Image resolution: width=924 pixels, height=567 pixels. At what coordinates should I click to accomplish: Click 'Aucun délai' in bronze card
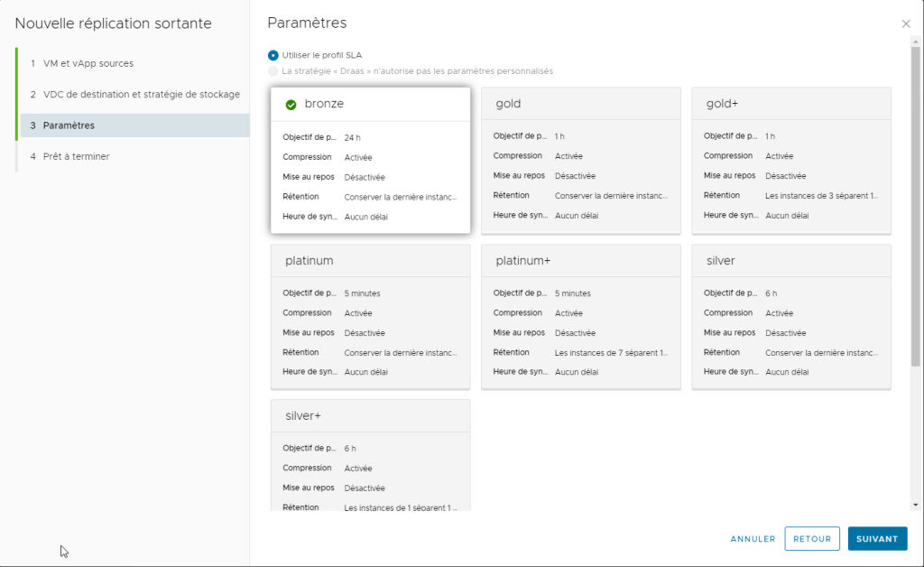[x=366, y=217]
